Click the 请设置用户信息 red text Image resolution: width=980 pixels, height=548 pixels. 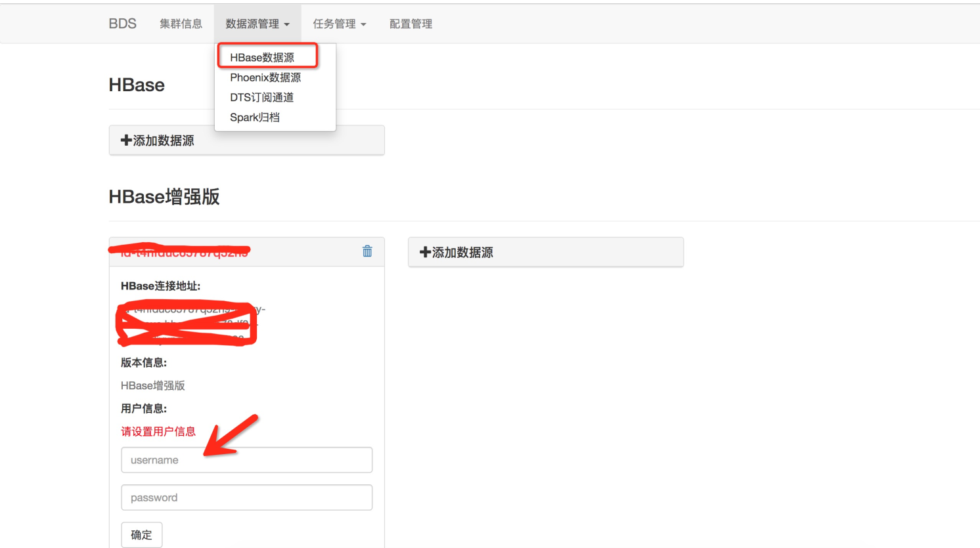click(x=158, y=431)
